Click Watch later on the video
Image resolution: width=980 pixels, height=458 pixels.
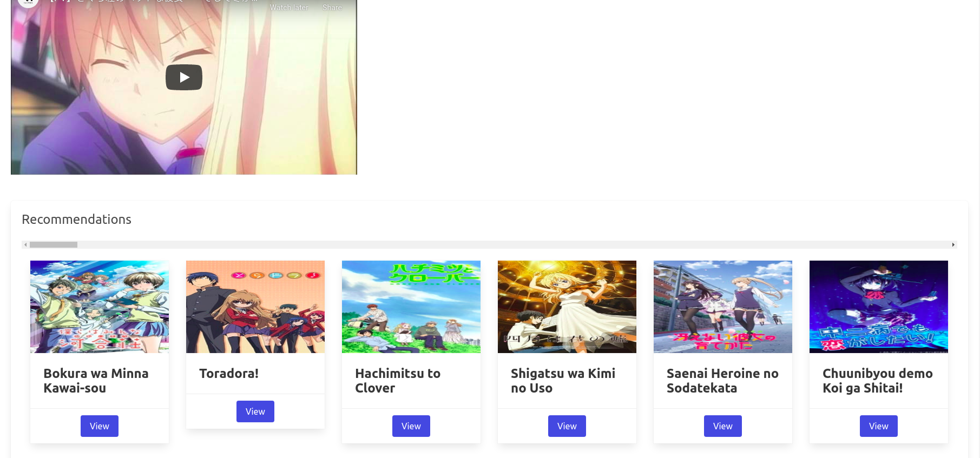pos(289,7)
